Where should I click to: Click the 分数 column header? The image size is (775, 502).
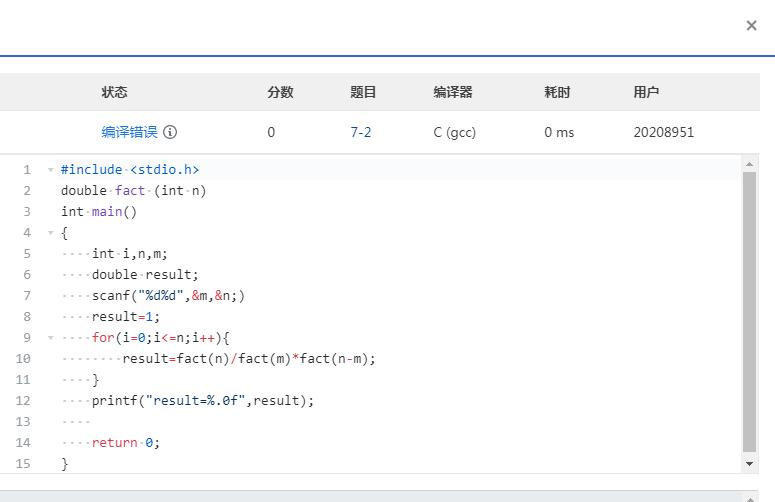point(280,92)
